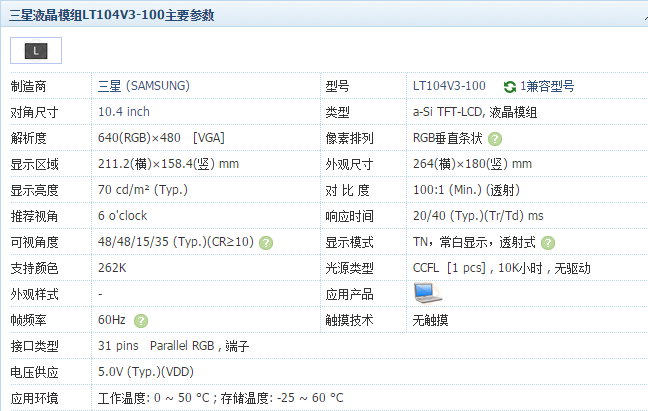Click the 262K supported colors value
This screenshot has height=411, width=648.
[112, 268]
